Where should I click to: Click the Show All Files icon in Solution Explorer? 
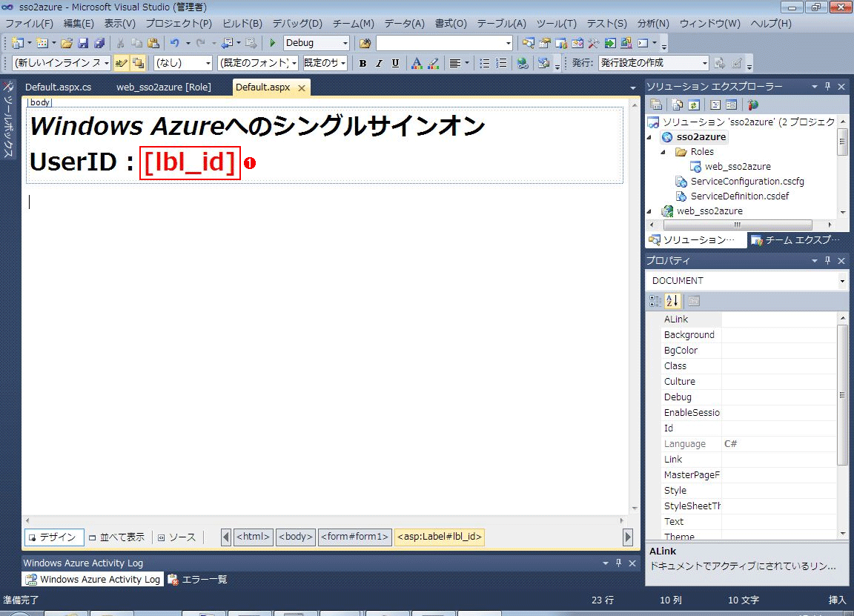(x=677, y=105)
